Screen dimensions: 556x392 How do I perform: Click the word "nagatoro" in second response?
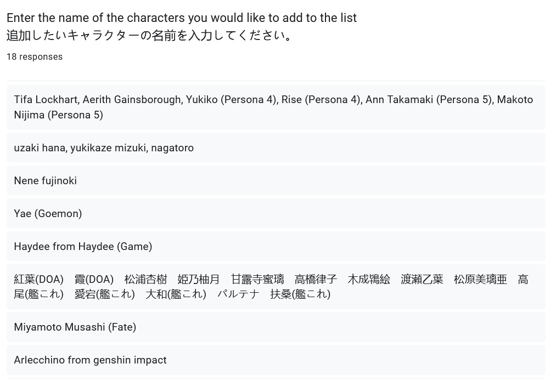click(x=172, y=148)
